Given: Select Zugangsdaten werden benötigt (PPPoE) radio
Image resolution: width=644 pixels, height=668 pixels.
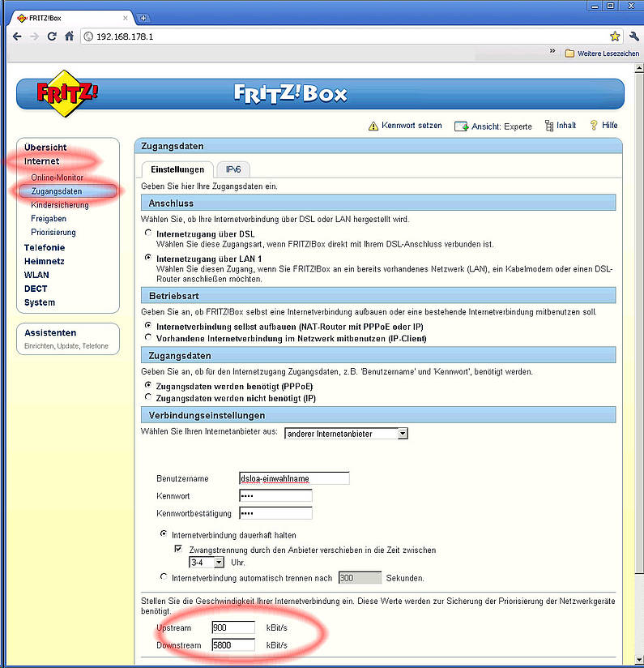Looking at the screenshot, I should 148,385.
